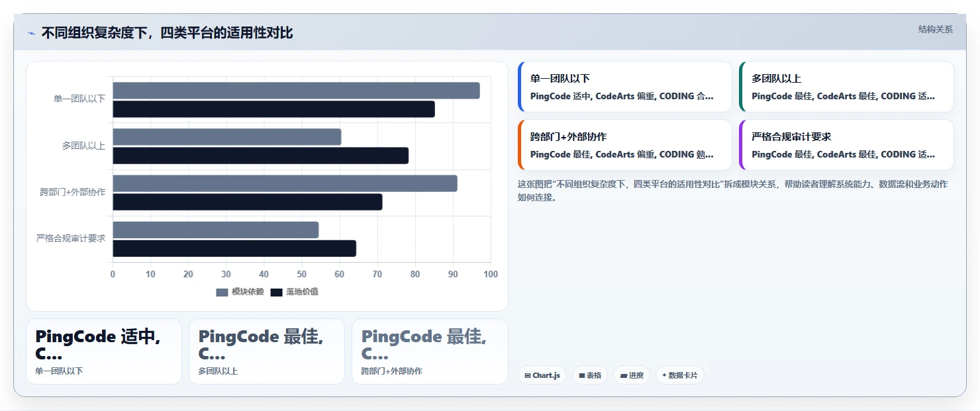Open the blue-edged 单一团队以下 card on the right
The height and width of the screenshot is (411, 980).
pyautogui.click(x=624, y=87)
